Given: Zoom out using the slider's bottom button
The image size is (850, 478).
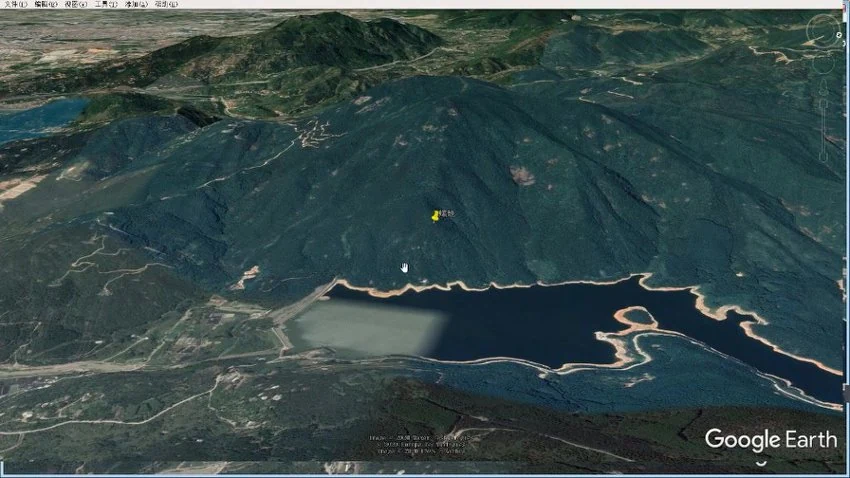Looking at the screenshot, I should coord(823,156).
